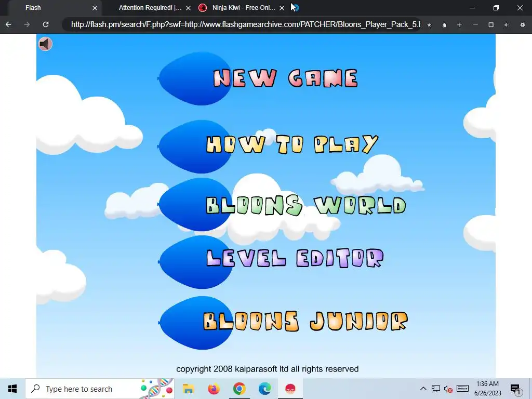
Task: Open network status tray icon
Action: coord(436,389)
